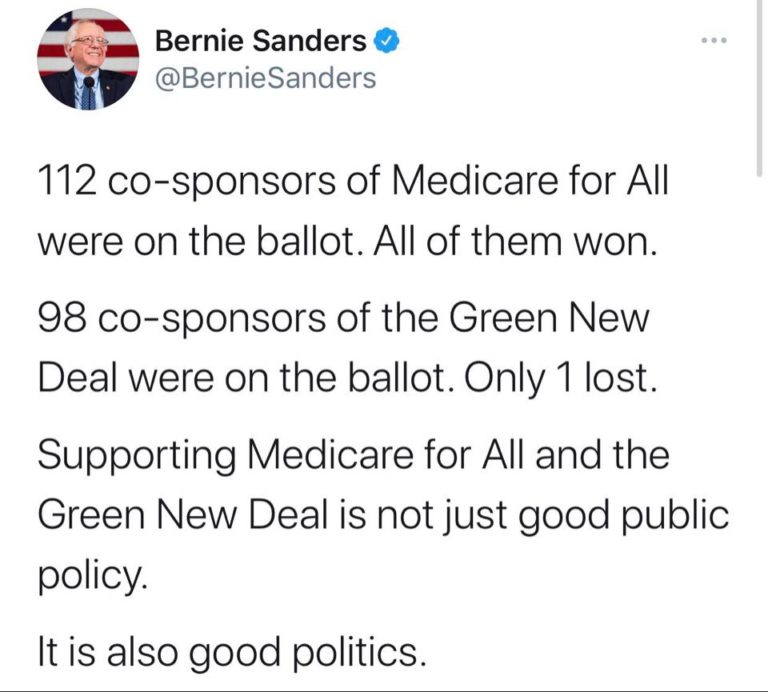Viewport: 768px width, 692px height.
Task: Select 'Medicare for All' in the first line
Action: click(x=529, y=180)
